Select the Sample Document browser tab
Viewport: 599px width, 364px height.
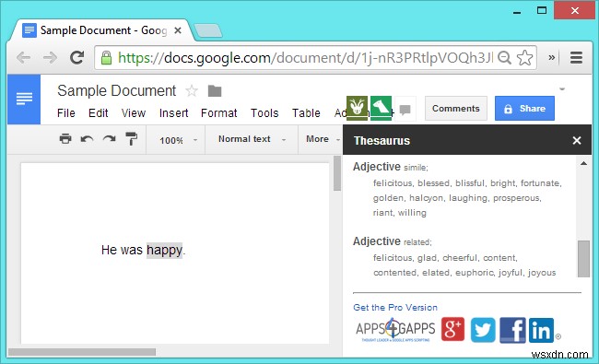tap(101, 30)
